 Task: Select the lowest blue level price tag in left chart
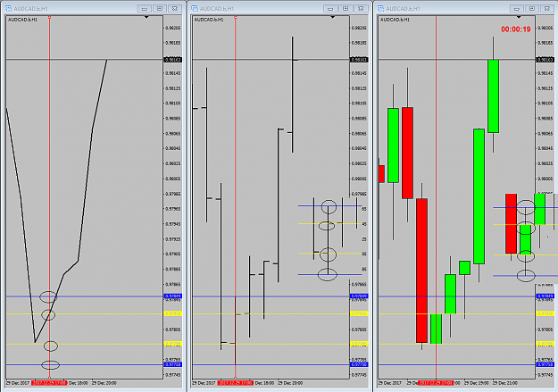click(173, 364)
